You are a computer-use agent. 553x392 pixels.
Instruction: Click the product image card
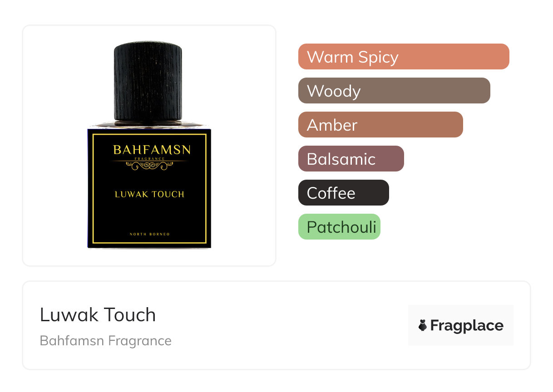149,146
